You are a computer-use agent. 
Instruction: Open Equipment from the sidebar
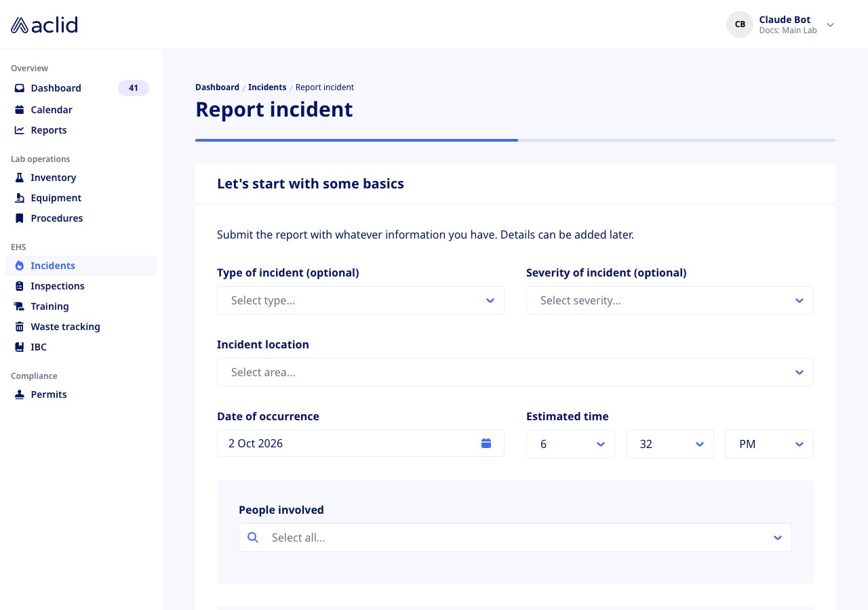pyautogui.click(x=81, y=198)
